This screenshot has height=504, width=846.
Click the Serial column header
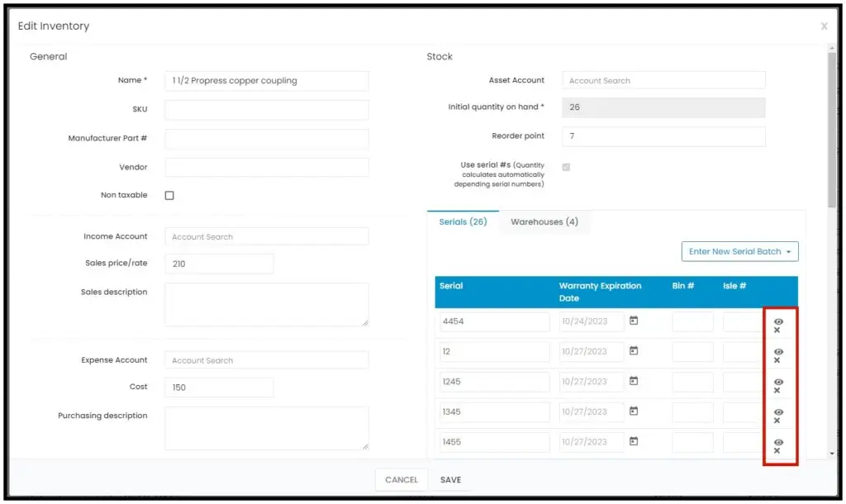(x=451, y=286)
